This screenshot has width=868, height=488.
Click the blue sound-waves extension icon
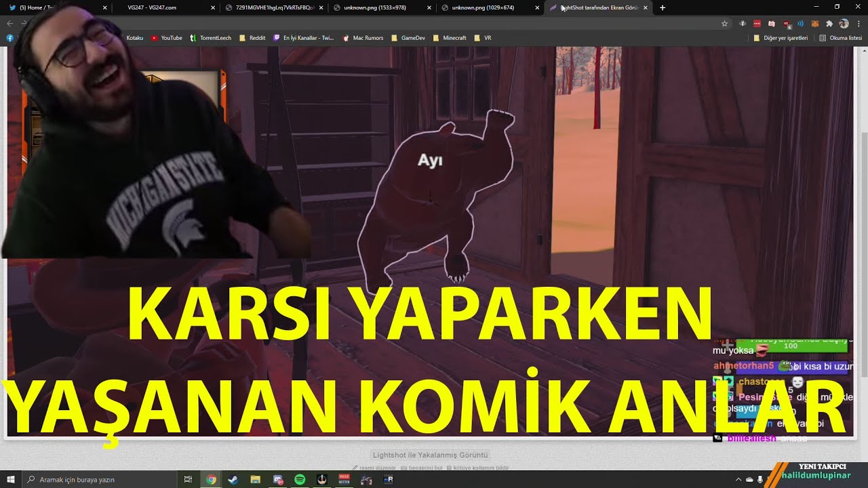[800, 23]
